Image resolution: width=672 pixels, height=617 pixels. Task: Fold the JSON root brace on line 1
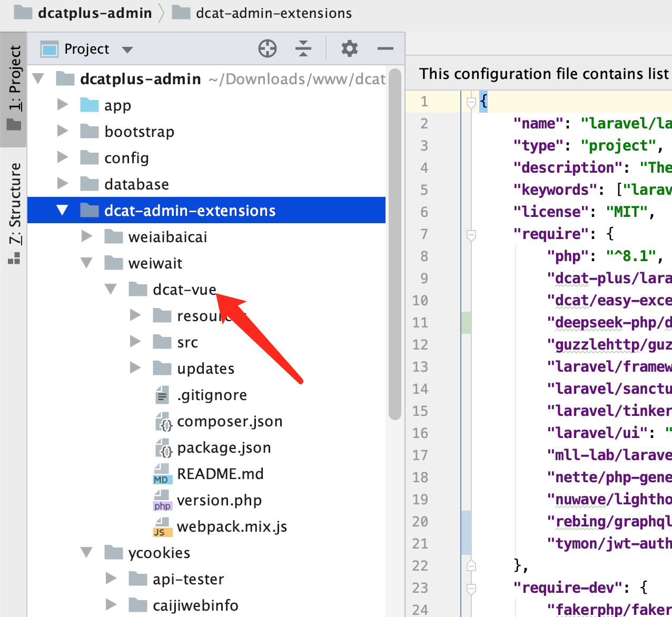pos(471,103)
